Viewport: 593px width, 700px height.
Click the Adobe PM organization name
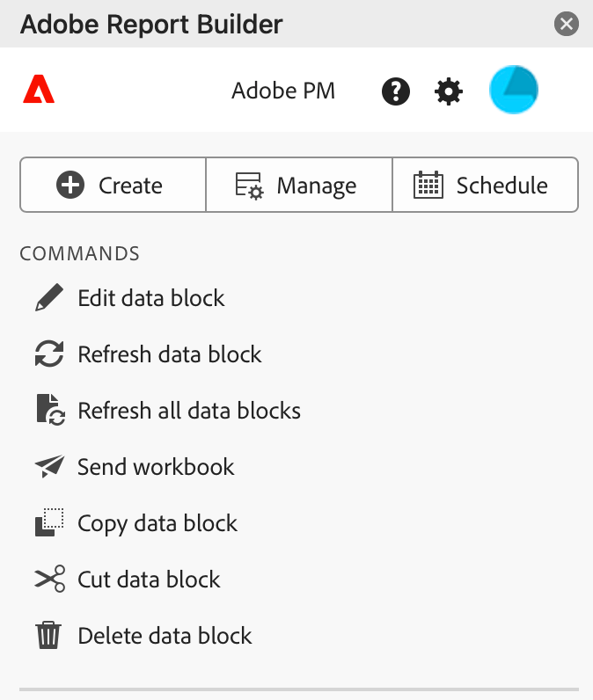click(283, 91)
